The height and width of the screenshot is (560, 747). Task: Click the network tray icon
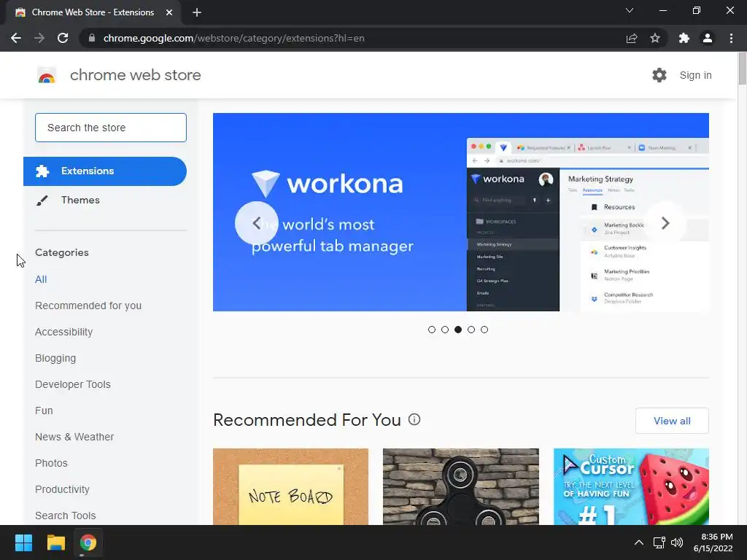pyautogui.click(x=659, y=542)
